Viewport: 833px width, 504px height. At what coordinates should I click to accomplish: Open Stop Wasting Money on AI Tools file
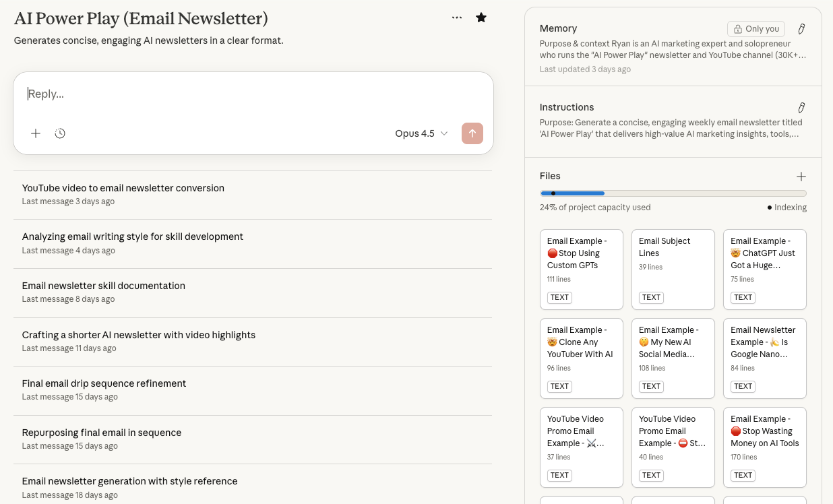[x=764, y=447]
